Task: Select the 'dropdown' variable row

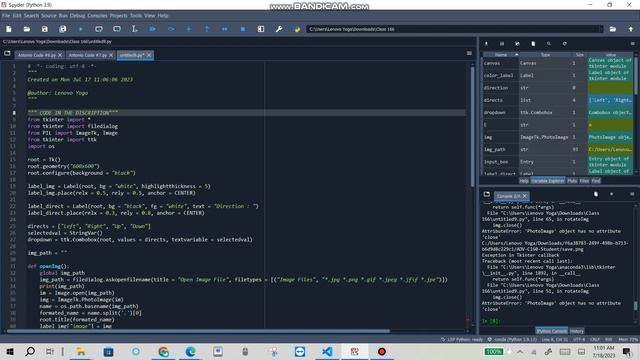Action: click(558, 112)
